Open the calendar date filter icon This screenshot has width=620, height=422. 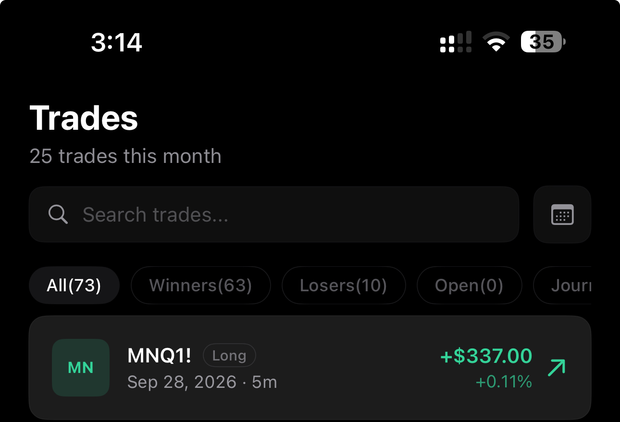tap(562, 214)
